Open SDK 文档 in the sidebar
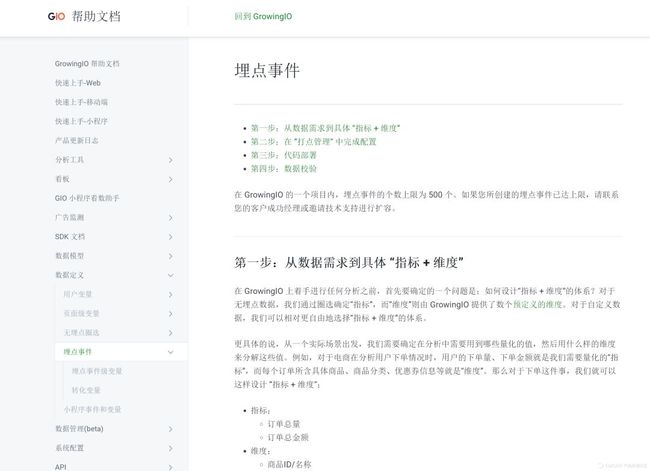Viewport: 650px width, 471px height. [70, 236]
